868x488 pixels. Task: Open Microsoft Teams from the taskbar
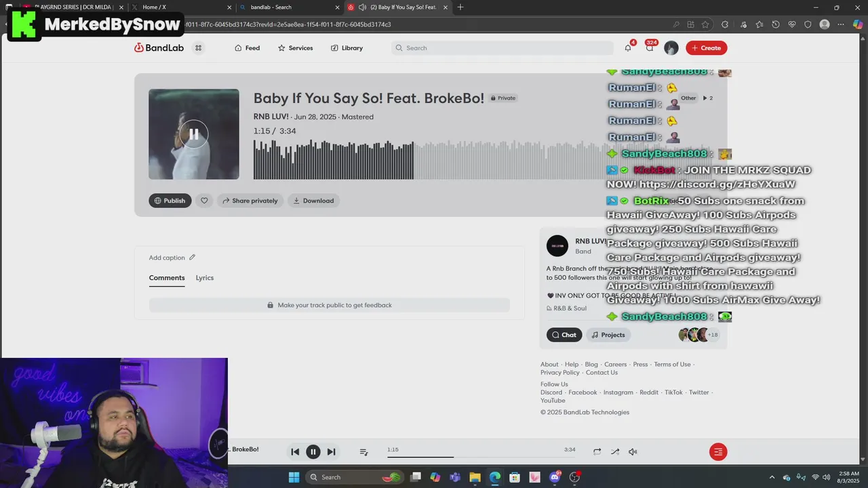pyautogui.click(x=454, y=477)
